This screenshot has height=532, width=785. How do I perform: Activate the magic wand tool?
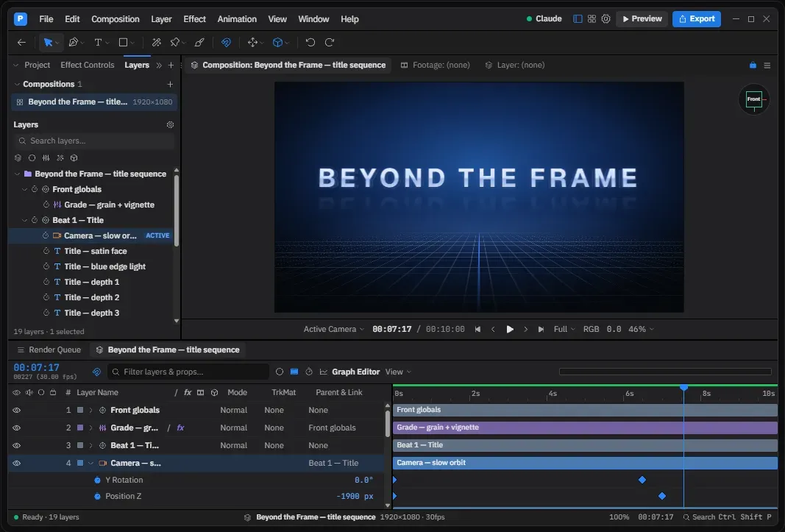coord(156,43)
